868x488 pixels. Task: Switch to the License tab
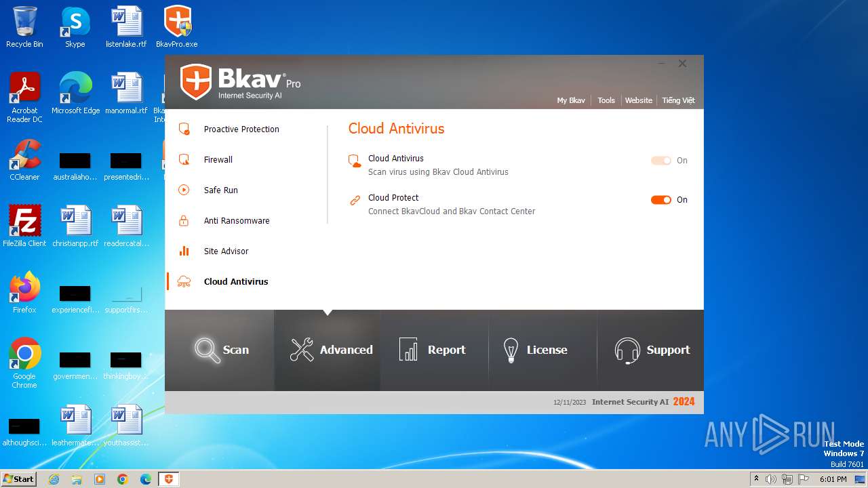point(542,350)
